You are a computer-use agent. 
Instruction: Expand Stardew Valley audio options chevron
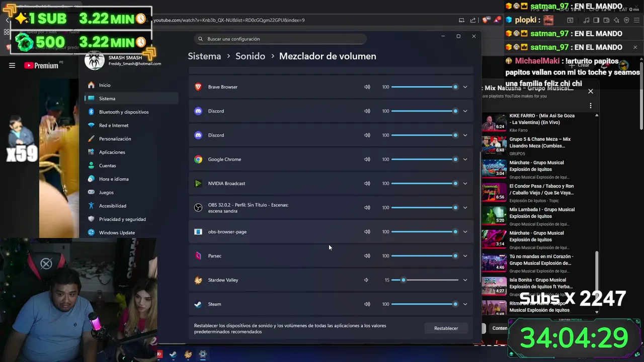(x=465, y=280)
